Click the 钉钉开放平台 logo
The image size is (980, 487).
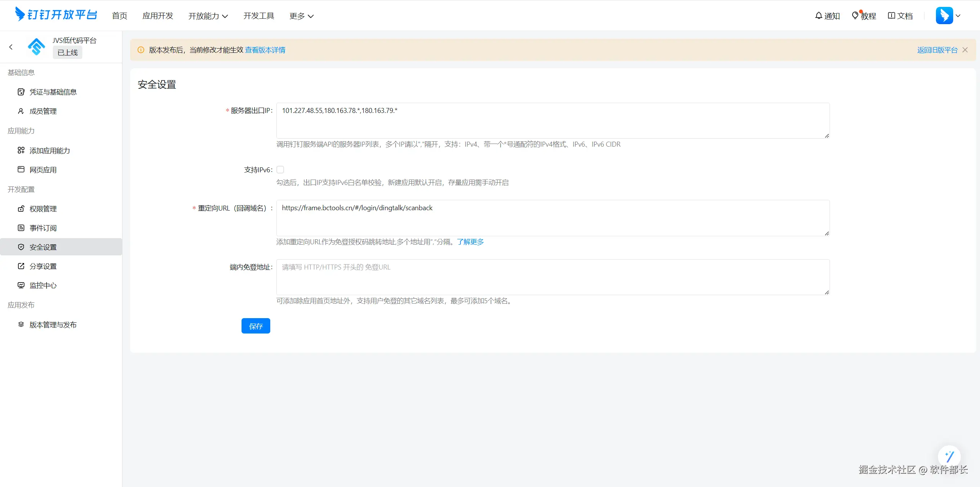point(56,15)
